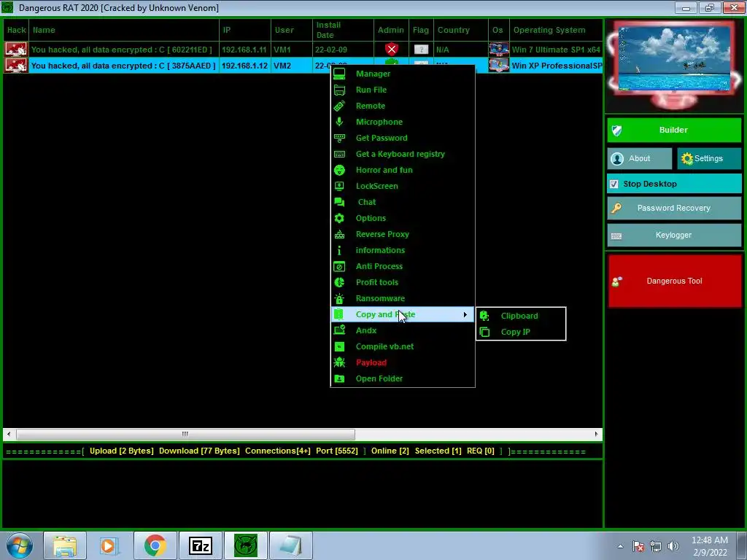Click the OS icon next to Win XP Professional
This screenshot has height=560, width=747.
tap(499, 65)
